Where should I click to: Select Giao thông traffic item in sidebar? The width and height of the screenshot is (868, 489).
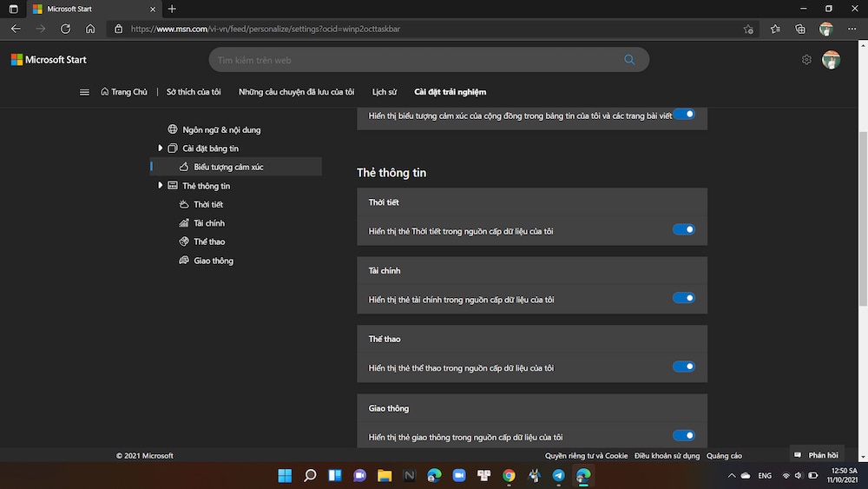click(213, 261)
